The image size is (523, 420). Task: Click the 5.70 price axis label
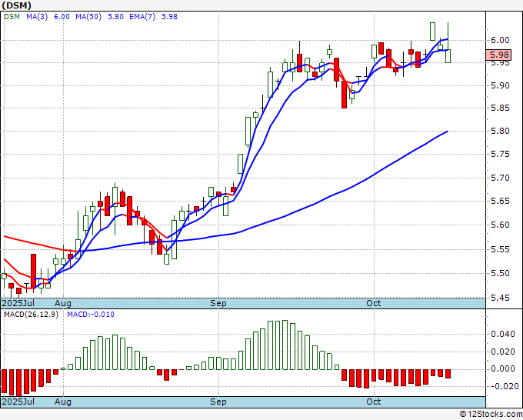click(x=500, y=178)
